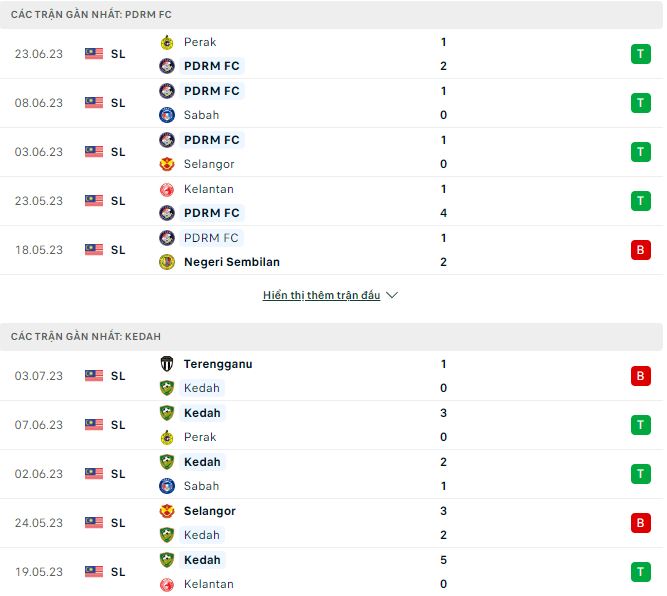667x596 pixels.
Task: Click the PDRM FC name in the 08.06.23 match
Action: (x=212, y=91)
